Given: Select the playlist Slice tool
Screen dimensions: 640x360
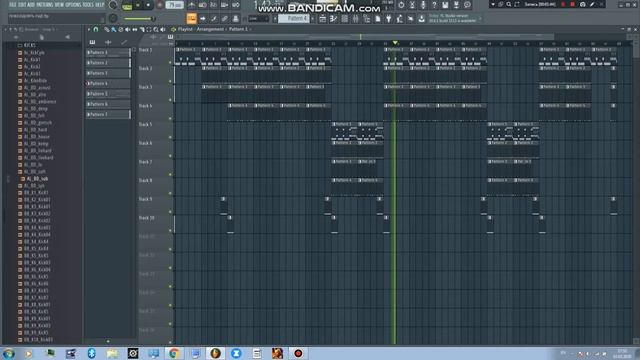Looking at the screenshot, I should [142, 29].
